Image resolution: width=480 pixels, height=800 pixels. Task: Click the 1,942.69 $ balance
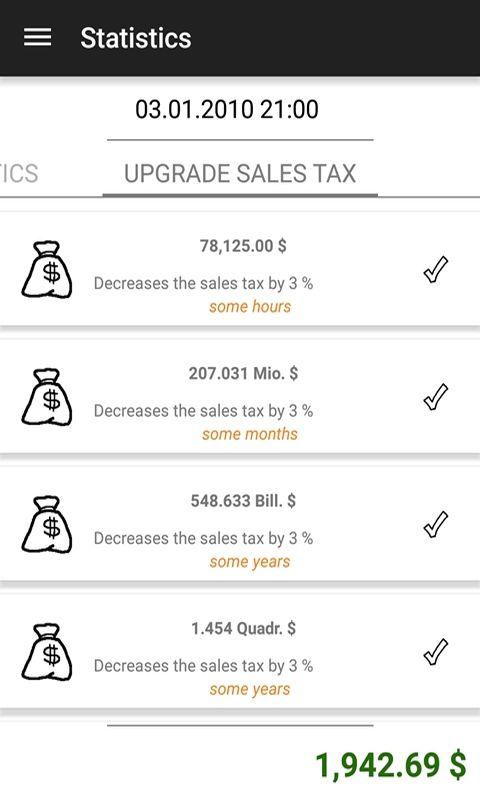tap(391, 765)
